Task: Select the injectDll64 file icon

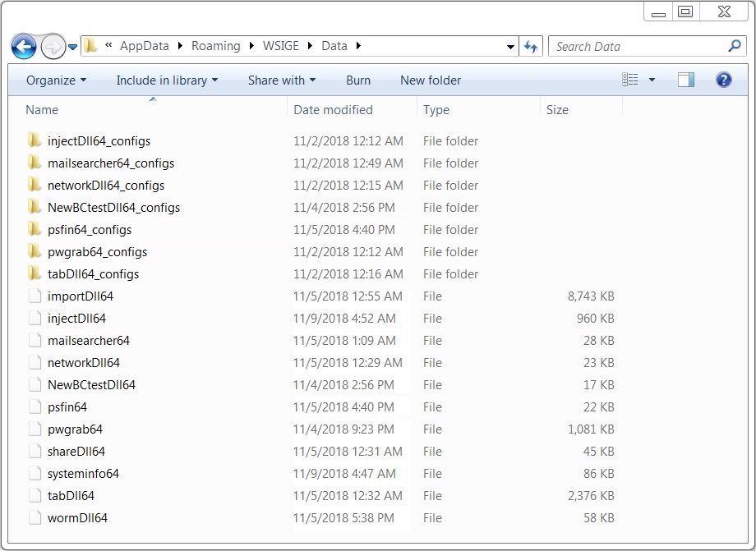Action: point(35,318)
